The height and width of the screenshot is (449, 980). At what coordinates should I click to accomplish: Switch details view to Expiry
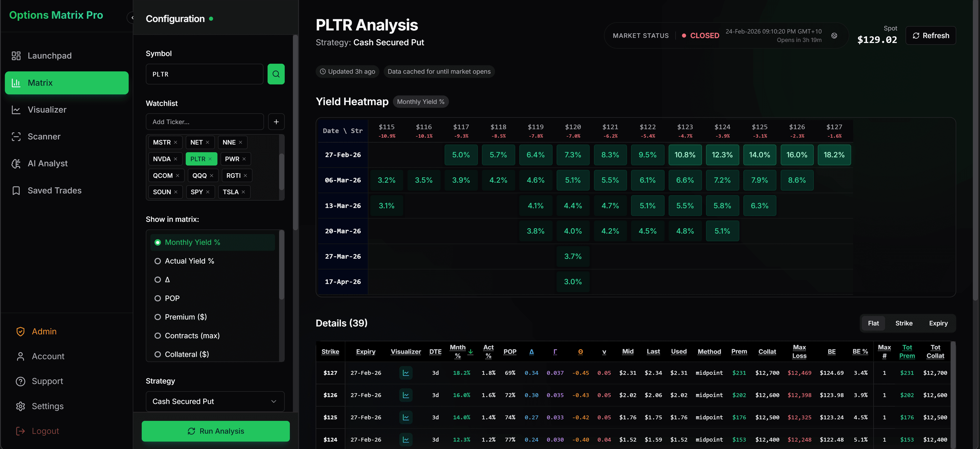point(938,323)
